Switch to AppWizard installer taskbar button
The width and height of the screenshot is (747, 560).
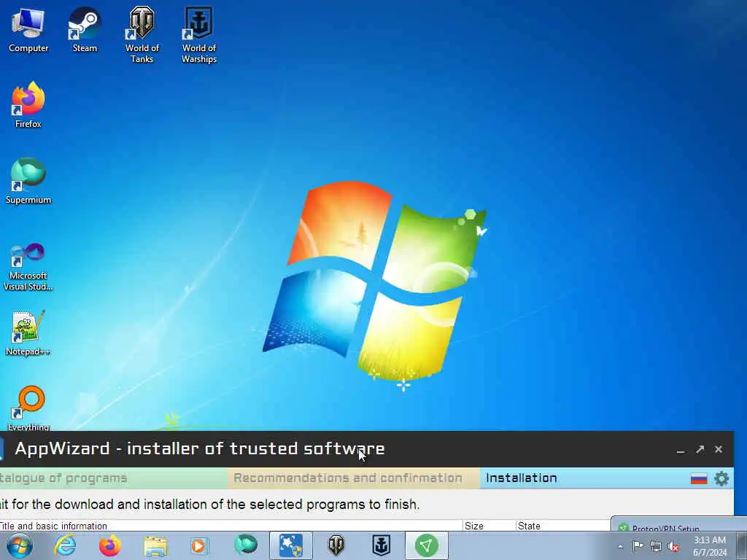pos(290,545)
